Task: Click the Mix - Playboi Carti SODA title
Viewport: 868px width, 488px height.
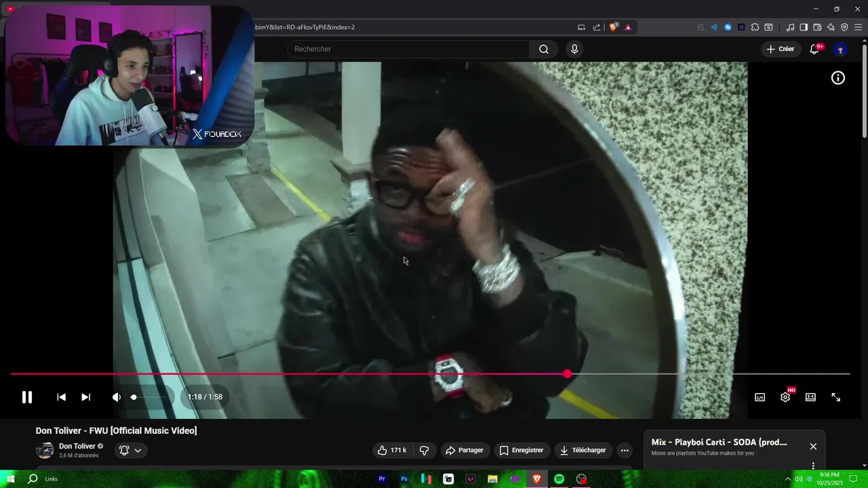Action: click(719, 442)
